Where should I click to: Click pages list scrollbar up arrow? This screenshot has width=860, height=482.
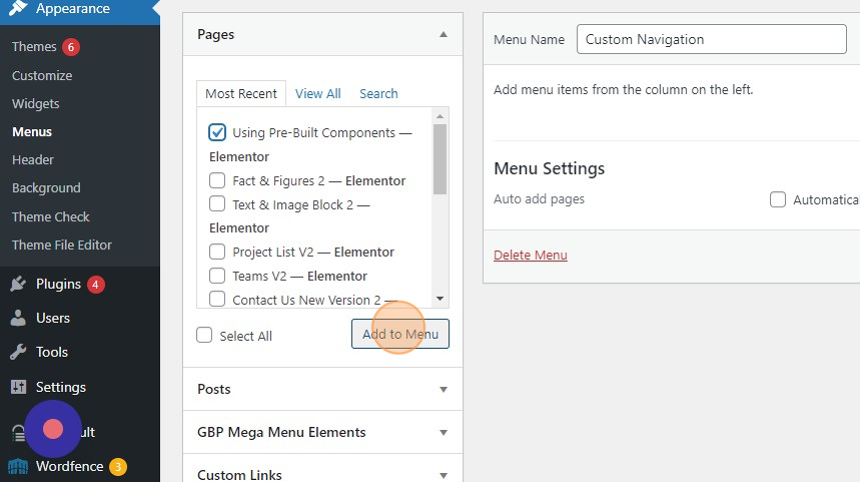point(439,116)
